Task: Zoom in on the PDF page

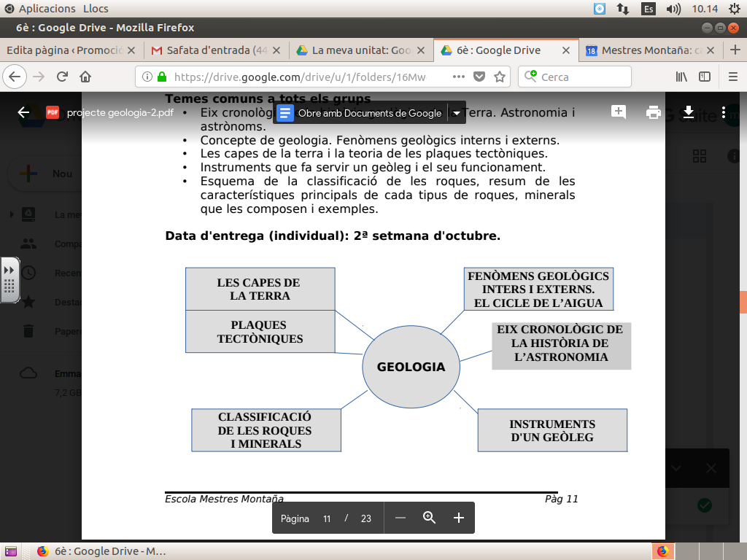Action: pyautogui.click(x=459, y=518)
